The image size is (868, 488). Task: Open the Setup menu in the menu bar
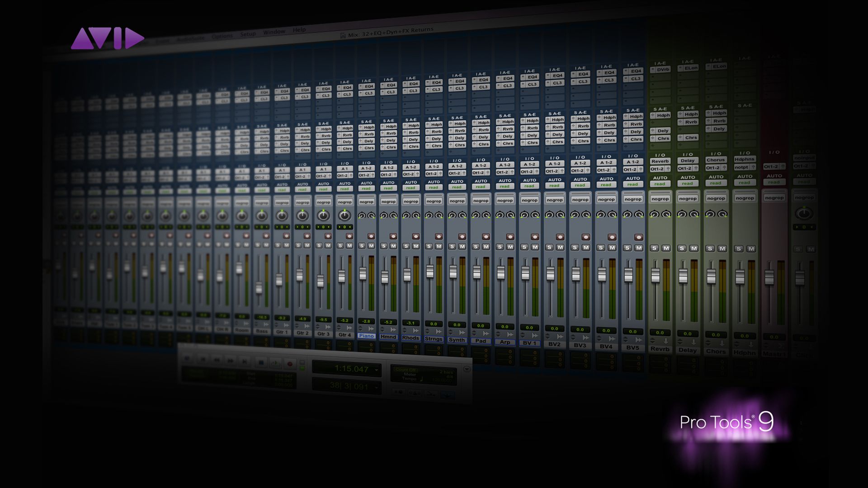click(x=248, y=33)
